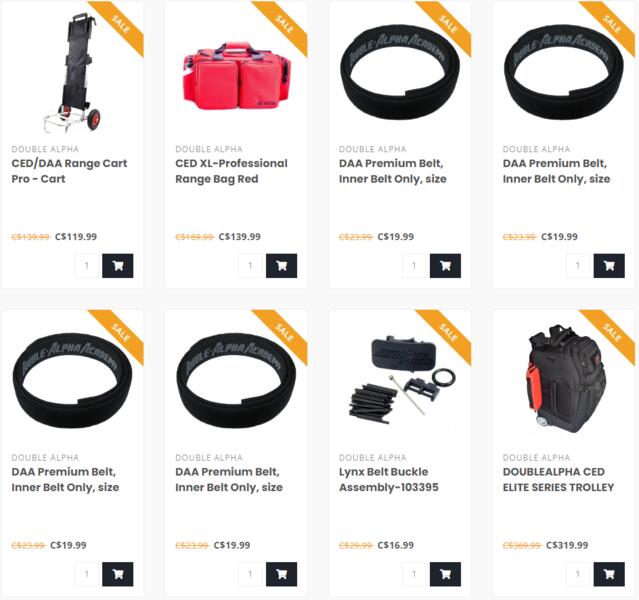Click quantity field for Lynx Belt Buckle Assembly
The height and width of the screenshot is (600, 639).
414,574
